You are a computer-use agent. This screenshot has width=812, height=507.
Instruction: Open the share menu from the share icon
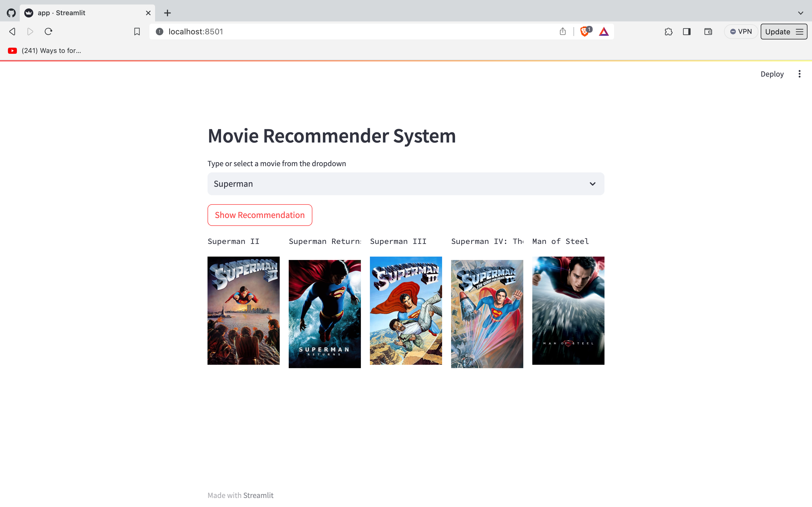tap(563, 31)
